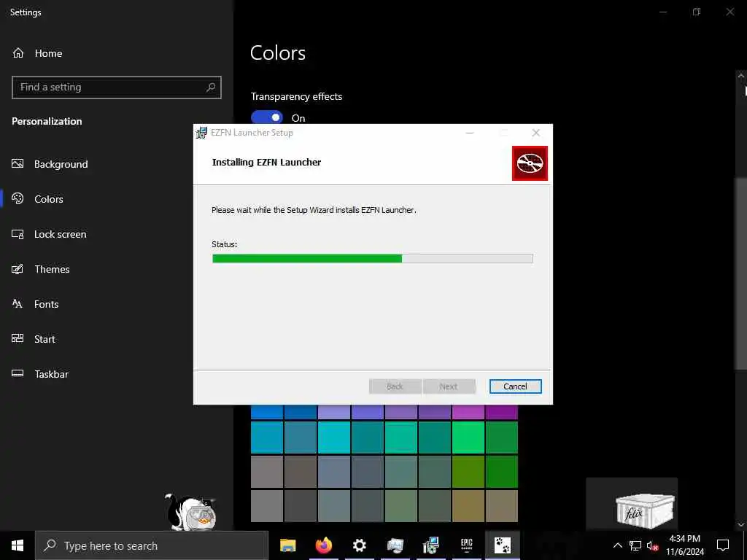
Task: Open the Windows Start menu
Action: coord(18,545)
